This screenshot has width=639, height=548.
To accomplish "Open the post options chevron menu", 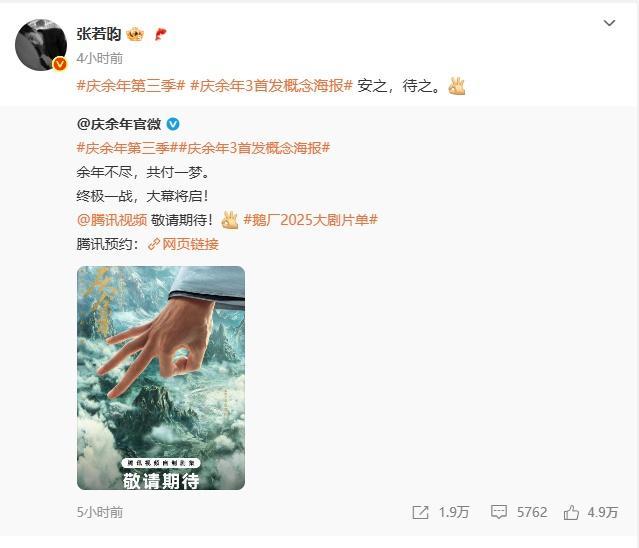I will 609,23.
